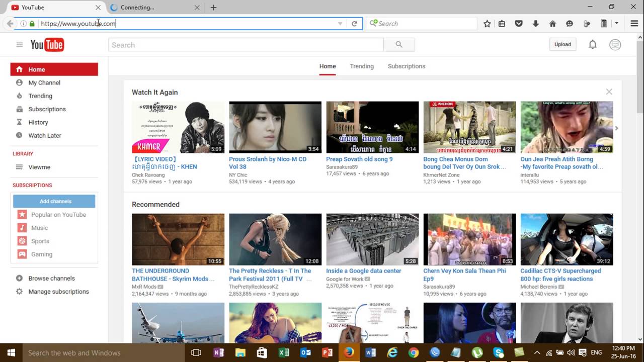Viewport: 644px width, 362px height.
Task: Adjust volume via tray speaker icon
Action: (x=571, y=352)
